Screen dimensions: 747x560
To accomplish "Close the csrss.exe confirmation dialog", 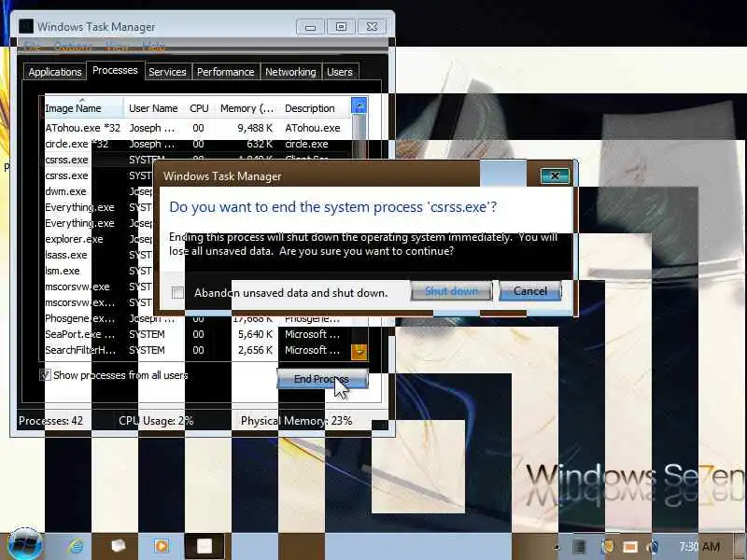I will [x=555, y=176].
